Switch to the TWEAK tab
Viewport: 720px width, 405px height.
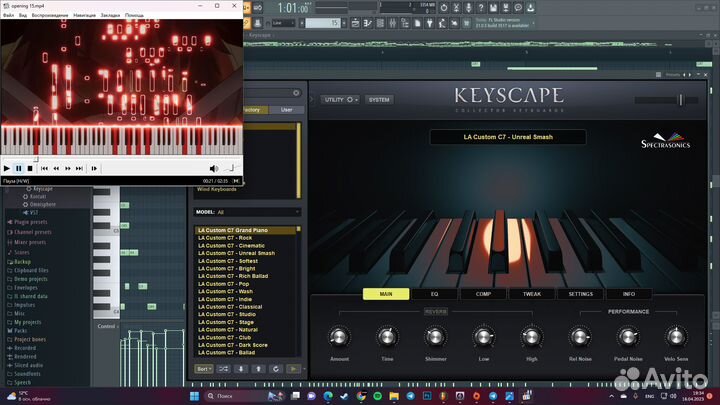pos(531,294)
